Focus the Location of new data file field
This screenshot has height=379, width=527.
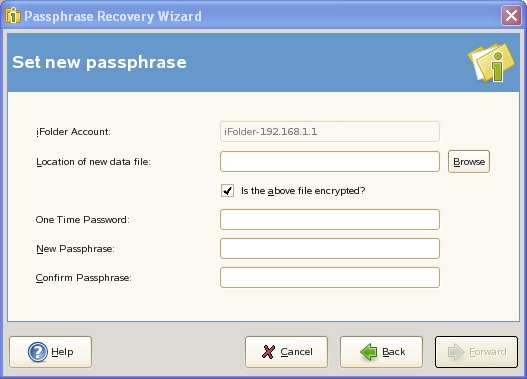point(330,162)
